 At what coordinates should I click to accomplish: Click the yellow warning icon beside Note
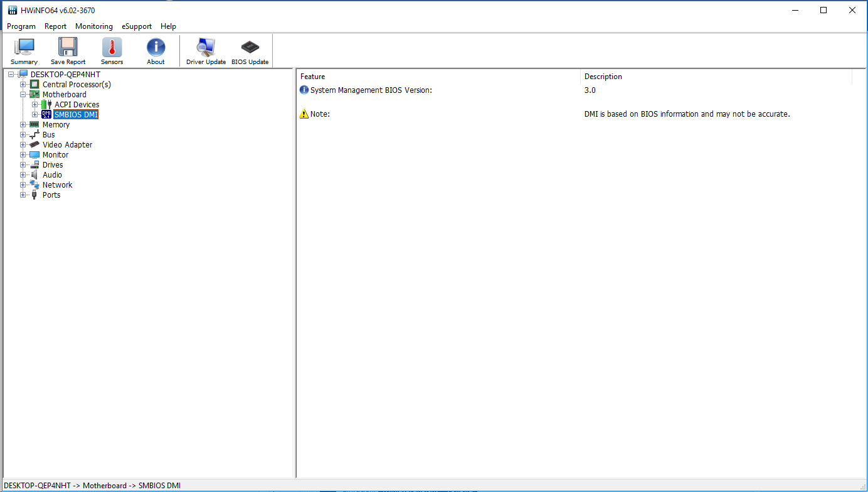coord(304,114)
